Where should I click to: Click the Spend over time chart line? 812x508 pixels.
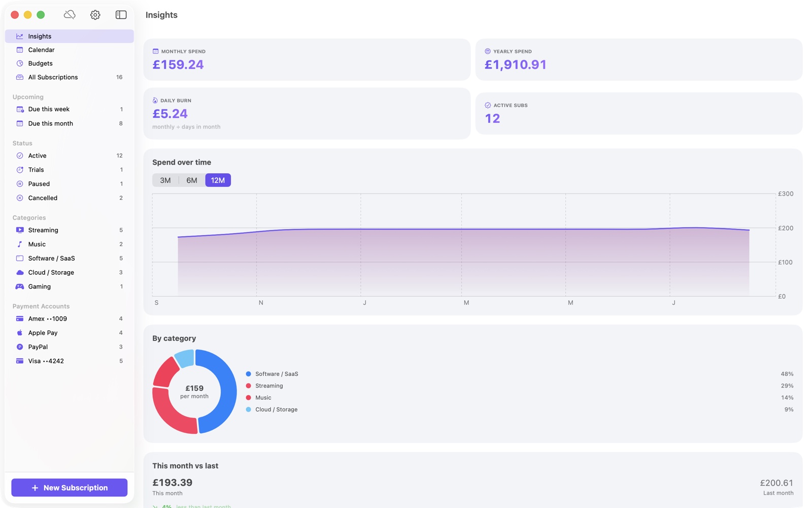click(463, 230)
